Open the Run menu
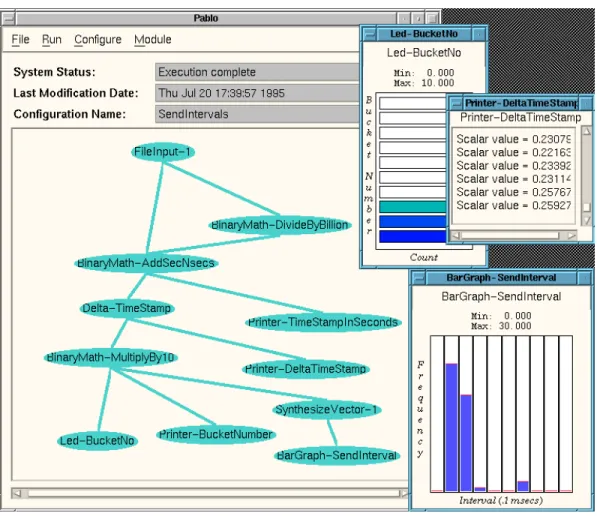The width and height of the screenshot is (597, 516). point(51,39)
